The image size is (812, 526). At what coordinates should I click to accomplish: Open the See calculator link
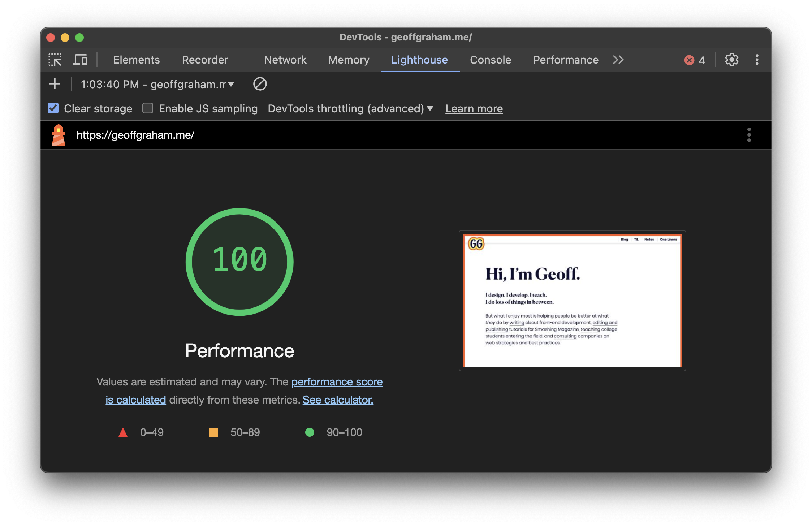[x=337, y=400]
